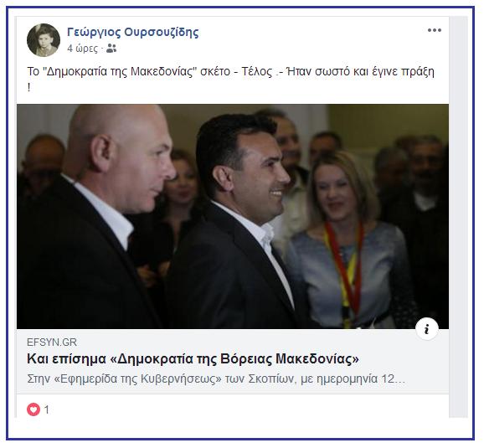Screen dimensions: 484x448
Task: Click the info 'i' icon on image
Action: pos(427,329)
